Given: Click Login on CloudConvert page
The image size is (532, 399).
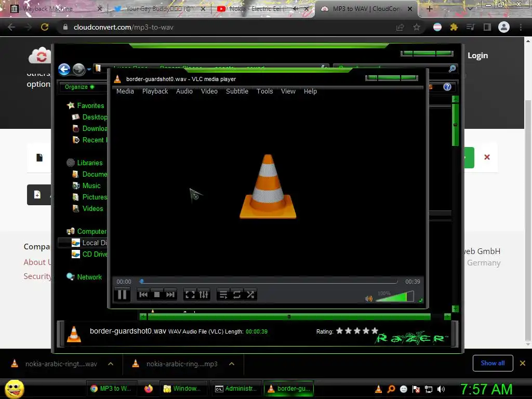Looking at the screenshot, I should click(477, 56).
